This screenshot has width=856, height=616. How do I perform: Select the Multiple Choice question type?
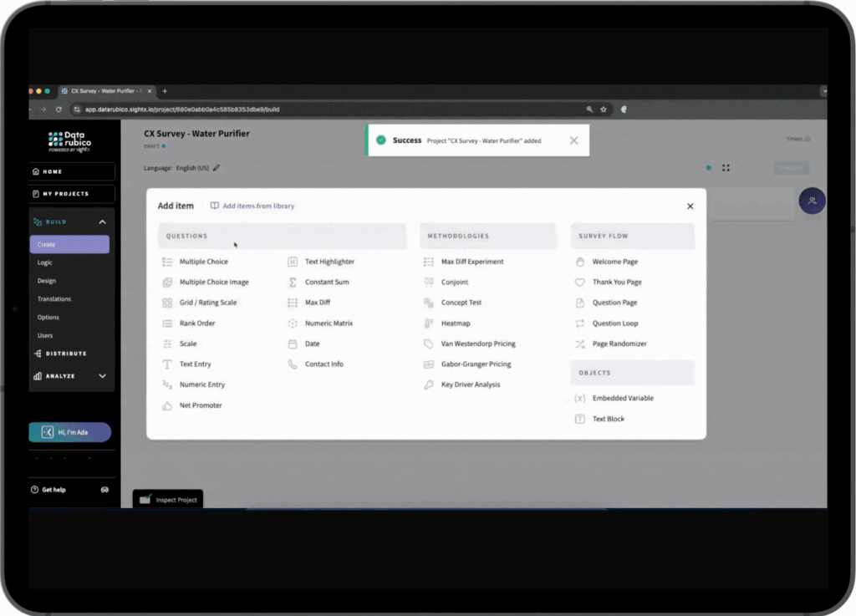pyautogui.click(x=203, y=262)
